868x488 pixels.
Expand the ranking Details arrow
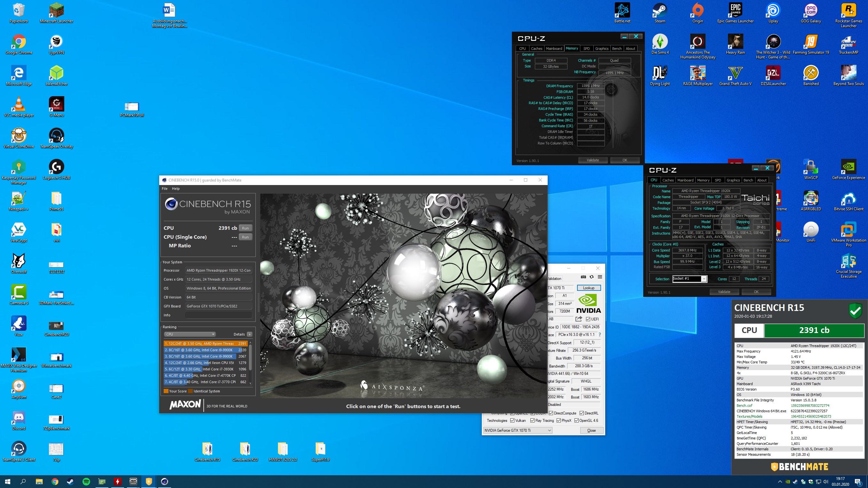249,334
